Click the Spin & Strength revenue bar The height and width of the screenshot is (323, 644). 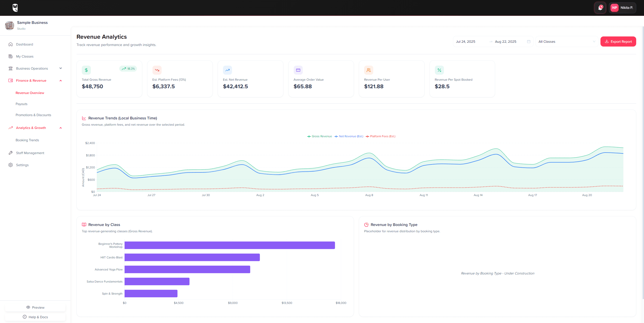pos(151,293)
